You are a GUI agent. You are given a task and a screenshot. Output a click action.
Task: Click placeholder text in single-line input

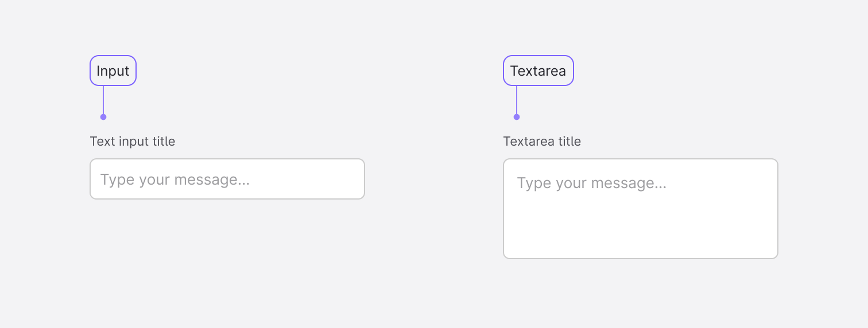175,179
